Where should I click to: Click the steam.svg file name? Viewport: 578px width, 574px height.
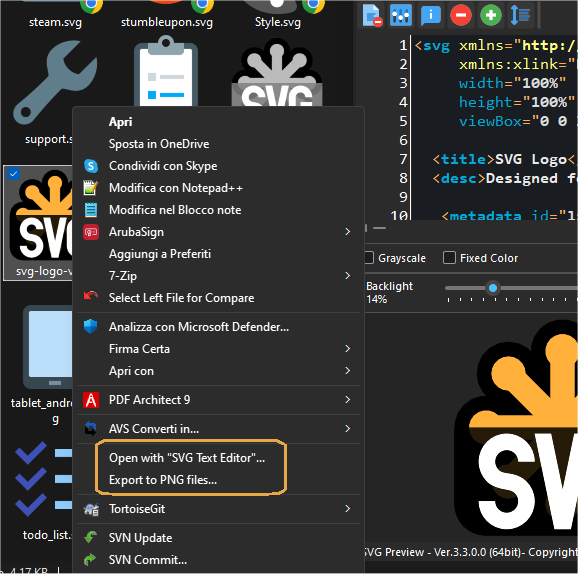[55, 22]
